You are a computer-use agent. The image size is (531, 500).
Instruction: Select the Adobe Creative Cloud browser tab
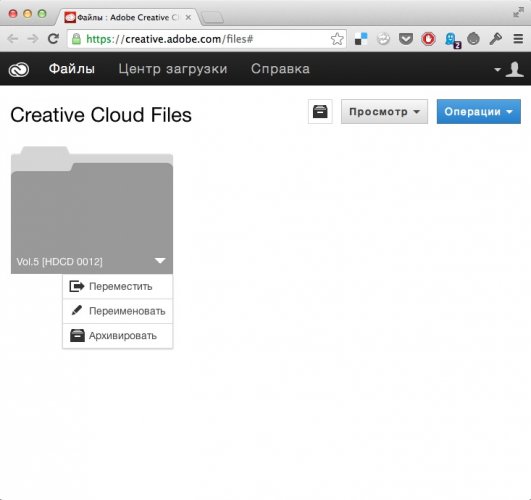[x=127, y=17]
